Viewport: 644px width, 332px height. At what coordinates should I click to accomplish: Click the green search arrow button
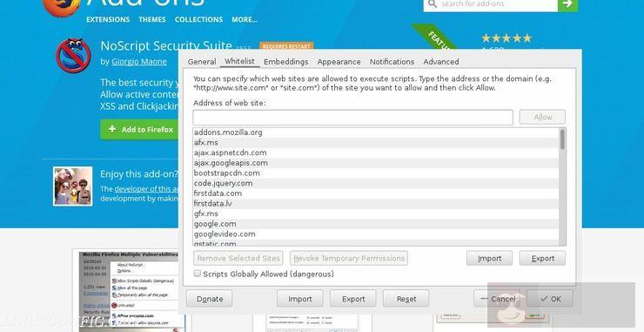567,5
